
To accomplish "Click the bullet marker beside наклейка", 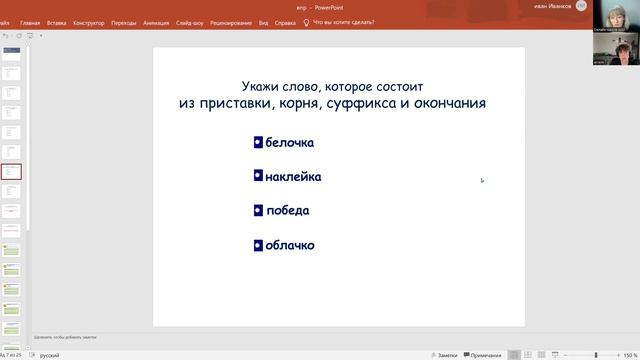I will coord(258,176).
